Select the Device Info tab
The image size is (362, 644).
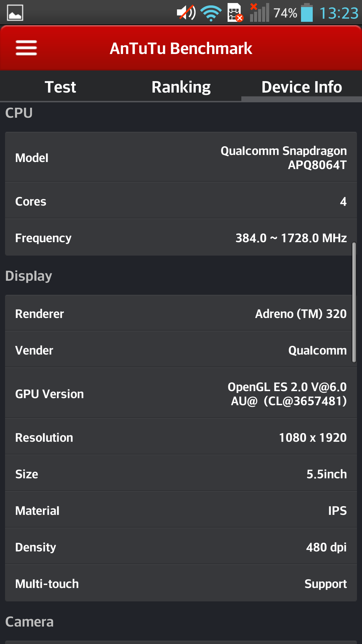click(302, 87)
